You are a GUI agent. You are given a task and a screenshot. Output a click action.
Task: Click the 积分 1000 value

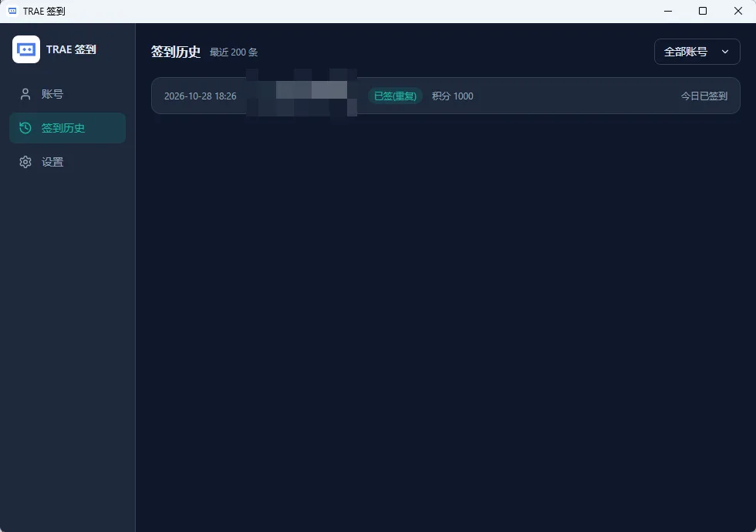[452, 96]
